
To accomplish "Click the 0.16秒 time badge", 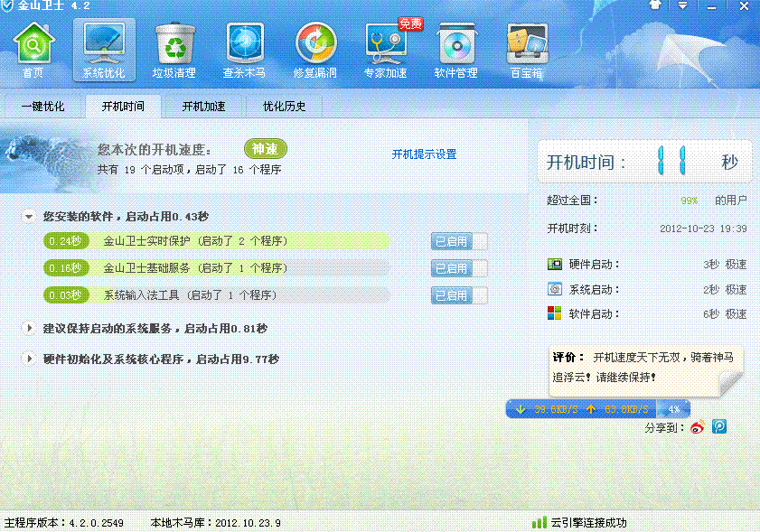I will 66,268.
